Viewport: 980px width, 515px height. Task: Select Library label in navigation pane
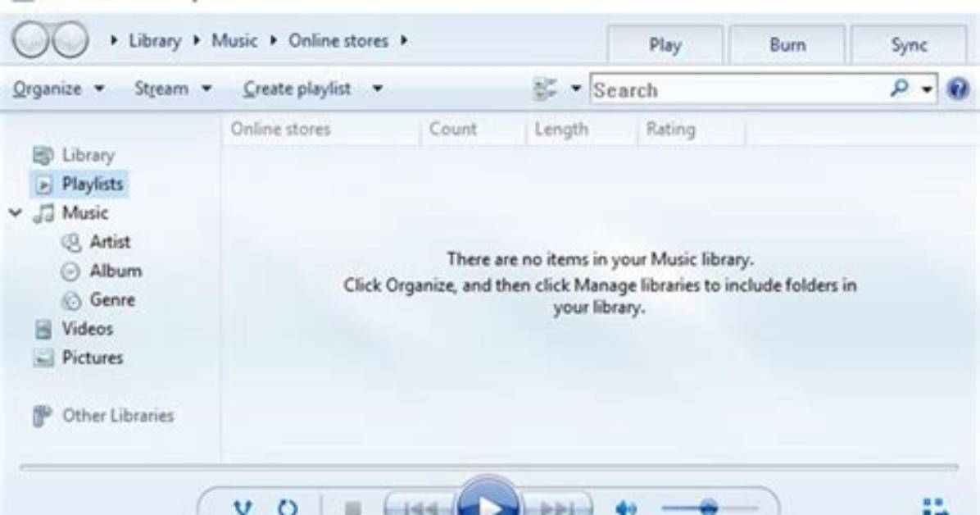coord(88,155)
